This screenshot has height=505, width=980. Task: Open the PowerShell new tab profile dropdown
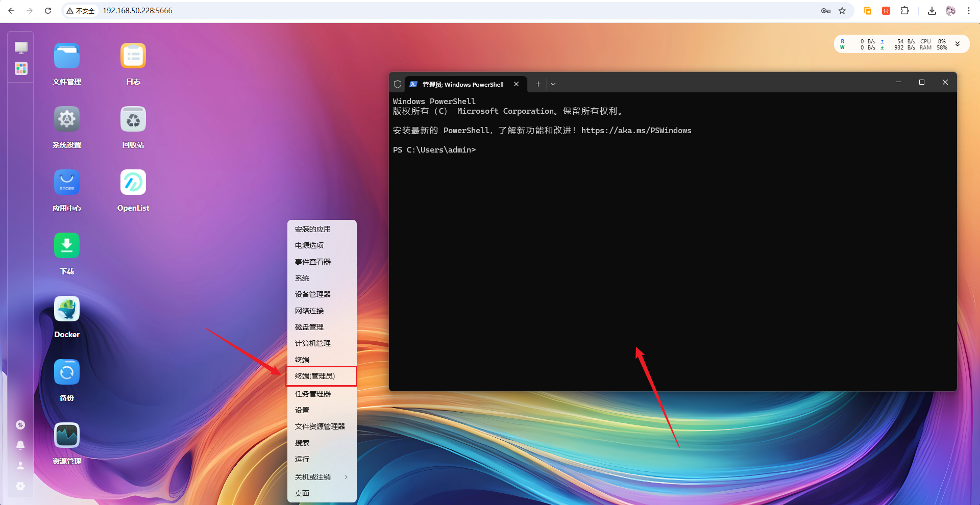click(553, 84)
